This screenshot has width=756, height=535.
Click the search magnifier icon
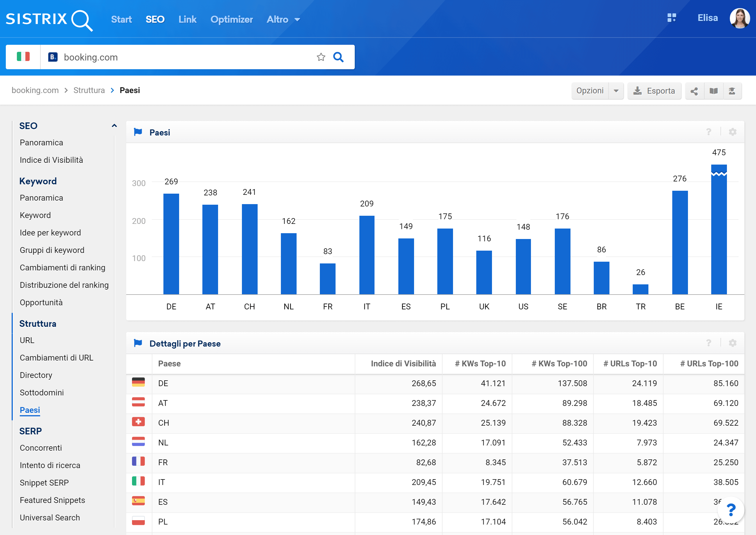click(x=339, y=56)
